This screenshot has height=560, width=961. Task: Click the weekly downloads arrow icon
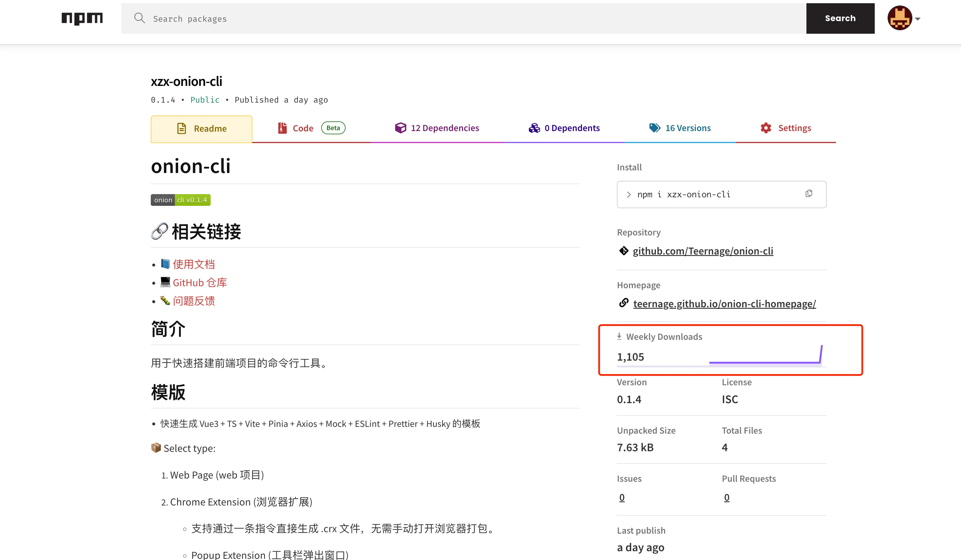click(x=619, y=336)
